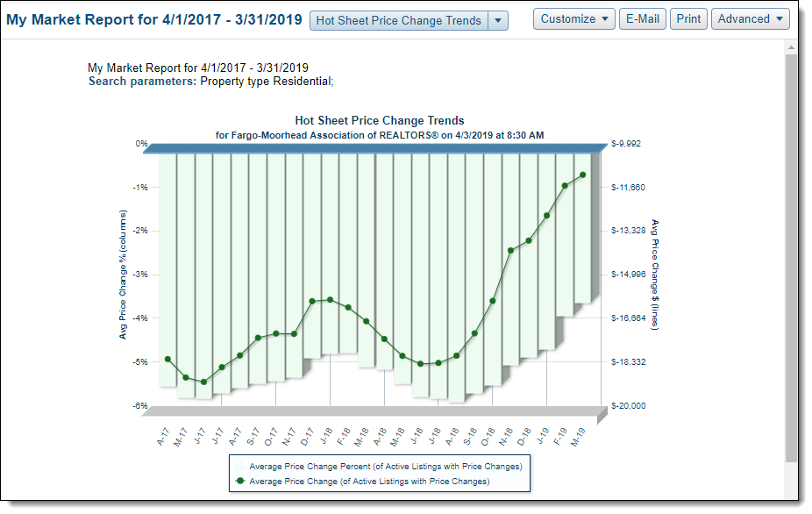Click the scrollbar down arrow
The height and width of the screenshot is (514, 812).
coord(792,491)
